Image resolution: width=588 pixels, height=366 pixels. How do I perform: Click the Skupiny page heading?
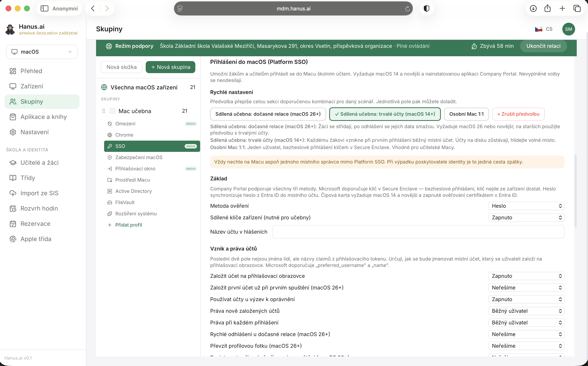point(109,29)
